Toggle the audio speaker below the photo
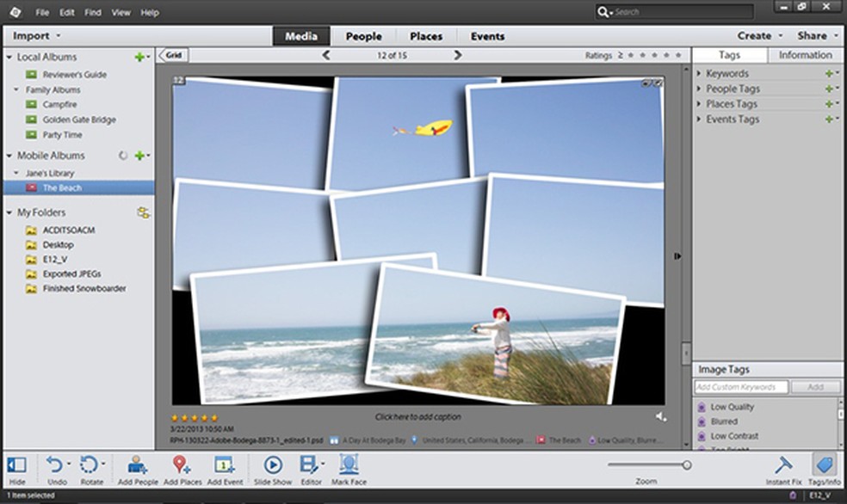The height and width of the screenshot is (504, 847). 659,415
